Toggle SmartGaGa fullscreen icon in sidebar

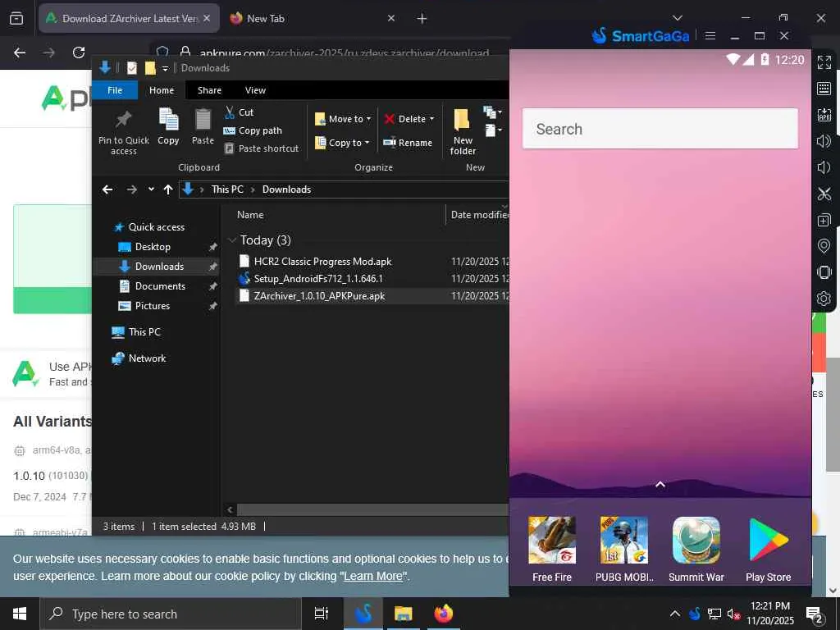click(824, 62)
